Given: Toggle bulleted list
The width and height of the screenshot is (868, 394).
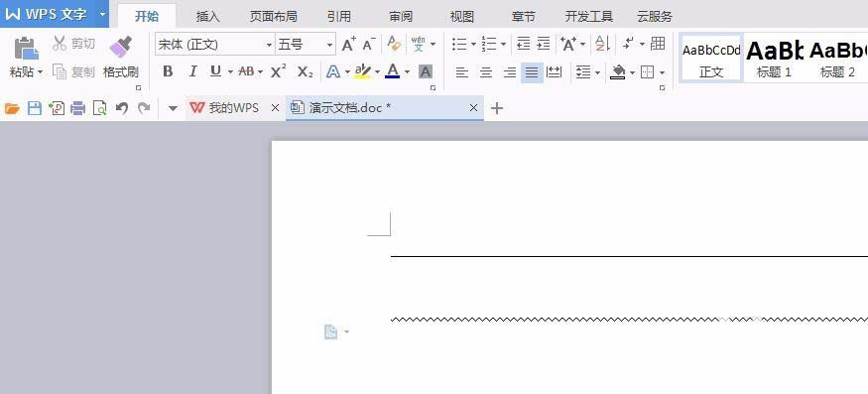Looking at the screenshot, I should [x=459, y=44].
